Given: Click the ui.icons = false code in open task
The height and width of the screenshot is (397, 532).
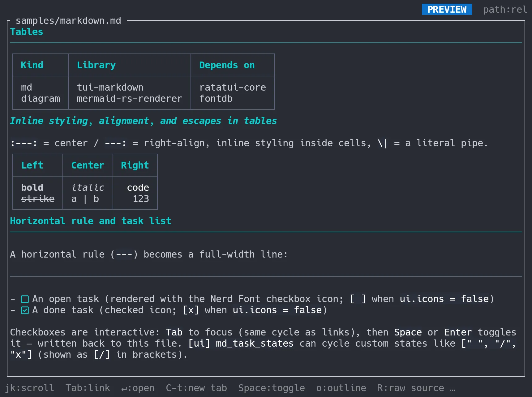Looking at the screenshot, I should tap(444, 299).
